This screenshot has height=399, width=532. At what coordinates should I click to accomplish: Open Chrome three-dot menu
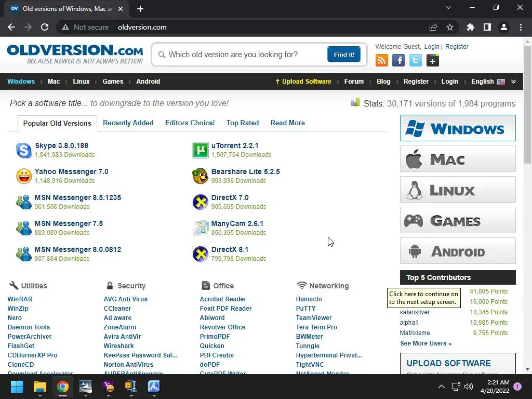click(521, 27)
